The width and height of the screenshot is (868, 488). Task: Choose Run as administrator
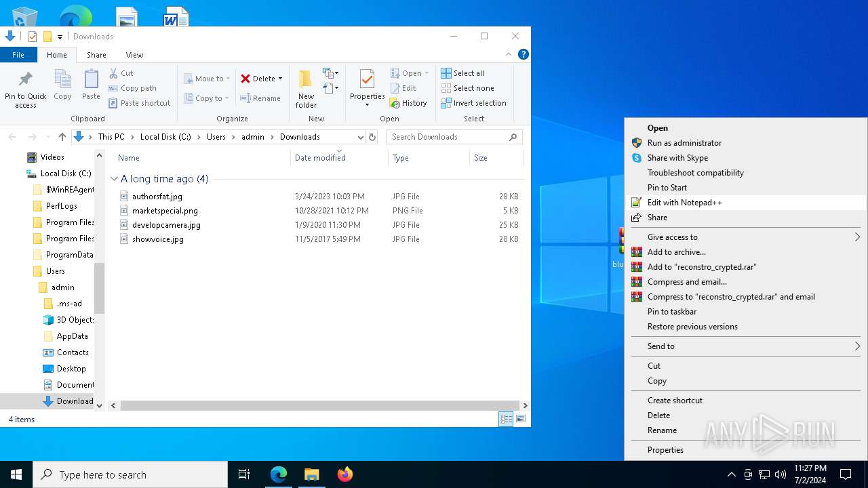click(745, 143)
